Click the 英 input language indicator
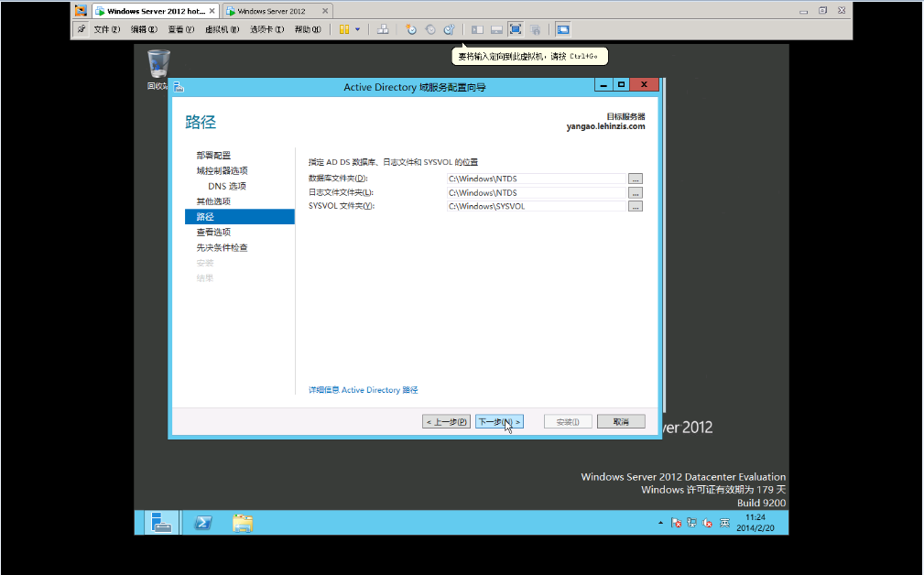 (724, 523)
